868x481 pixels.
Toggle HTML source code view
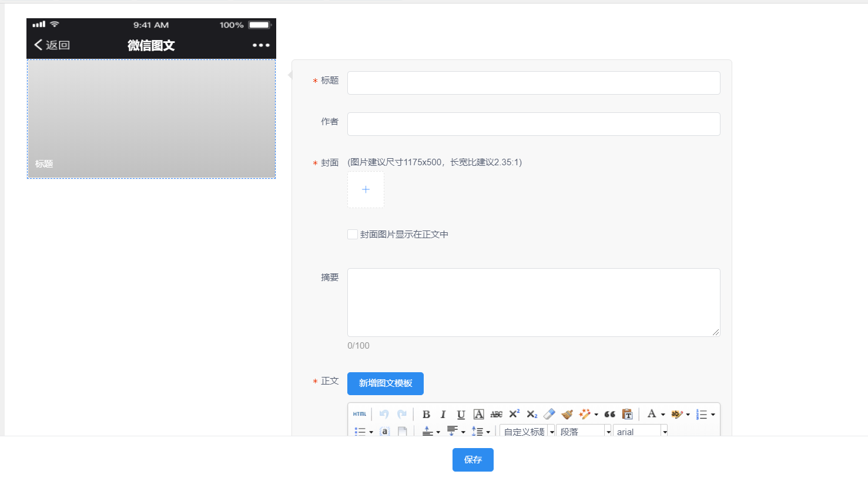coord(360,414)
